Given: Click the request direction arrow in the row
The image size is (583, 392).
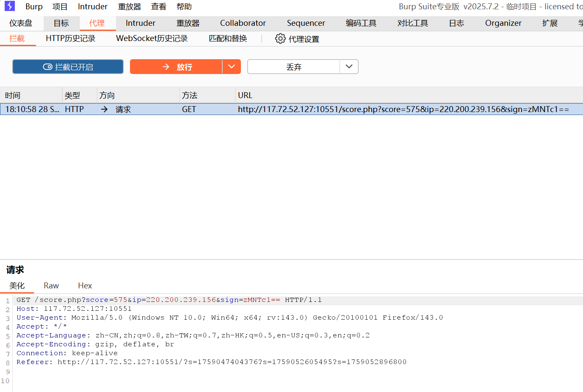Looking at the screenshot, I should pos(104,109).
